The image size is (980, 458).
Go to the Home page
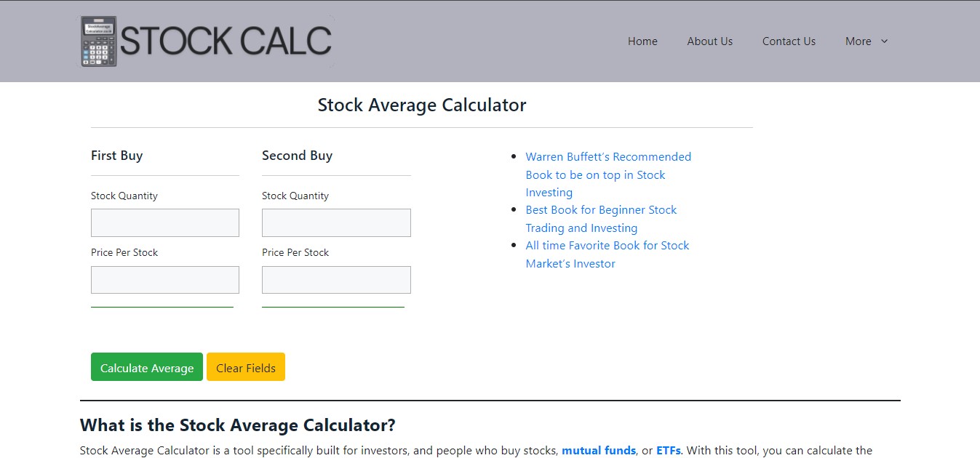(642, 41)
